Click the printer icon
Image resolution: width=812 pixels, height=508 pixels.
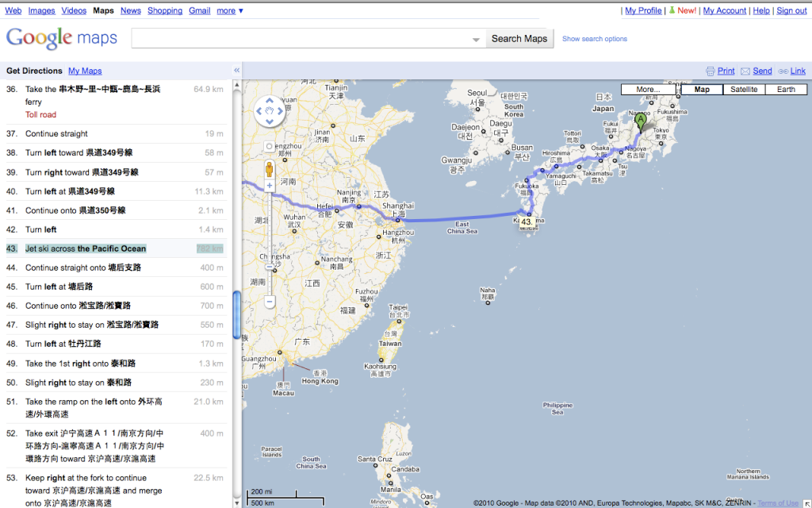click(x=710, y=71)
